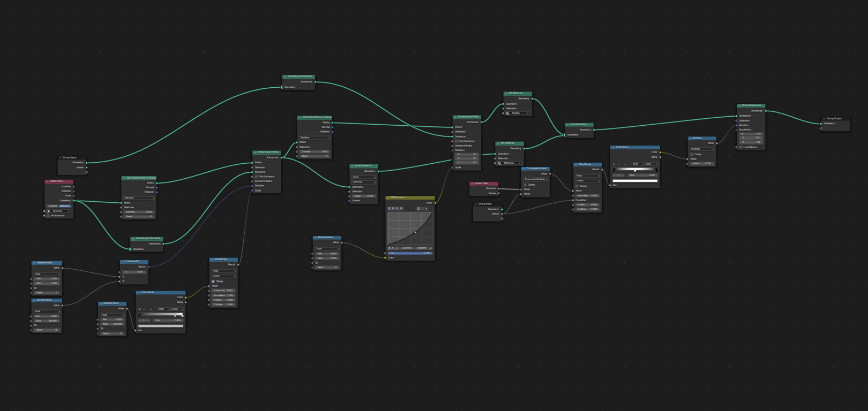
Task: Click the Relative button in Object Info
Action: (65, 206)
